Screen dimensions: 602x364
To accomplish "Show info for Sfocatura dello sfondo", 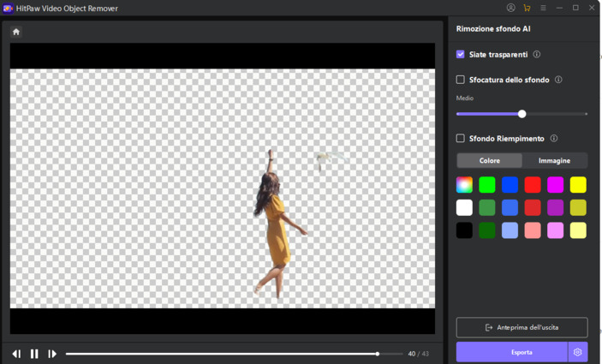I will pyautogui.click(x=558, y=80).
